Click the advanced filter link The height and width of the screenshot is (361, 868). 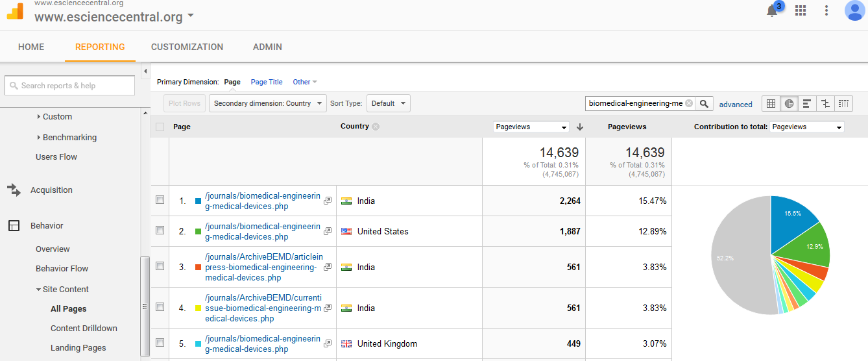(x=736, y=104)
